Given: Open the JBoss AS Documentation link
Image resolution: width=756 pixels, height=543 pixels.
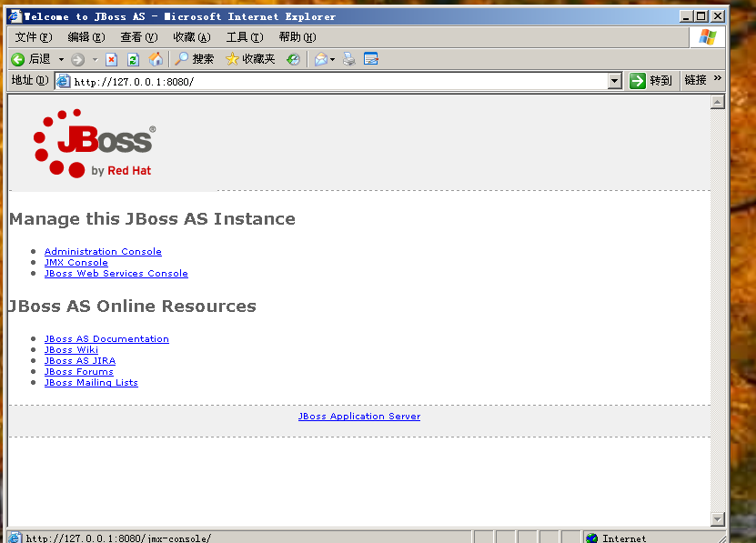Looking at the screenshot, I should pos(106,339).
